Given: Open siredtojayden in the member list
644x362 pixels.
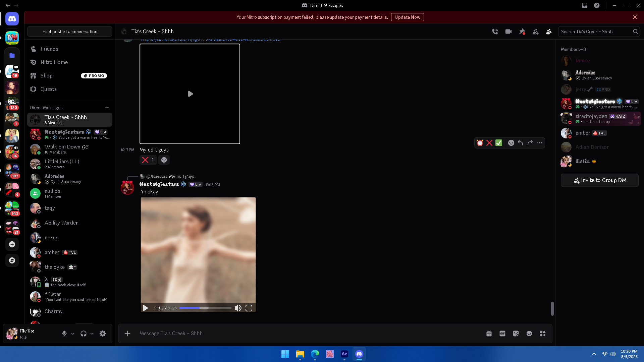Looking at the screenshot, I should tap(600, 119).
